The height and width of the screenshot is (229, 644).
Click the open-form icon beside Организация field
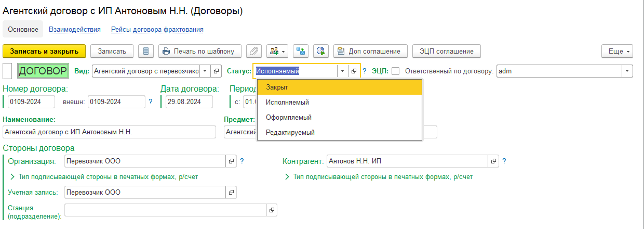[232, 161]
